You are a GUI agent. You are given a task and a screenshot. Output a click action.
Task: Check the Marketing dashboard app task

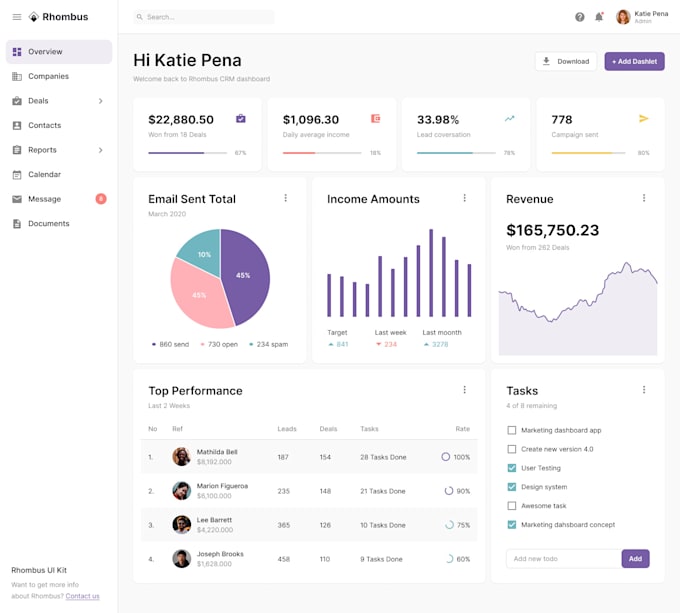512,430
